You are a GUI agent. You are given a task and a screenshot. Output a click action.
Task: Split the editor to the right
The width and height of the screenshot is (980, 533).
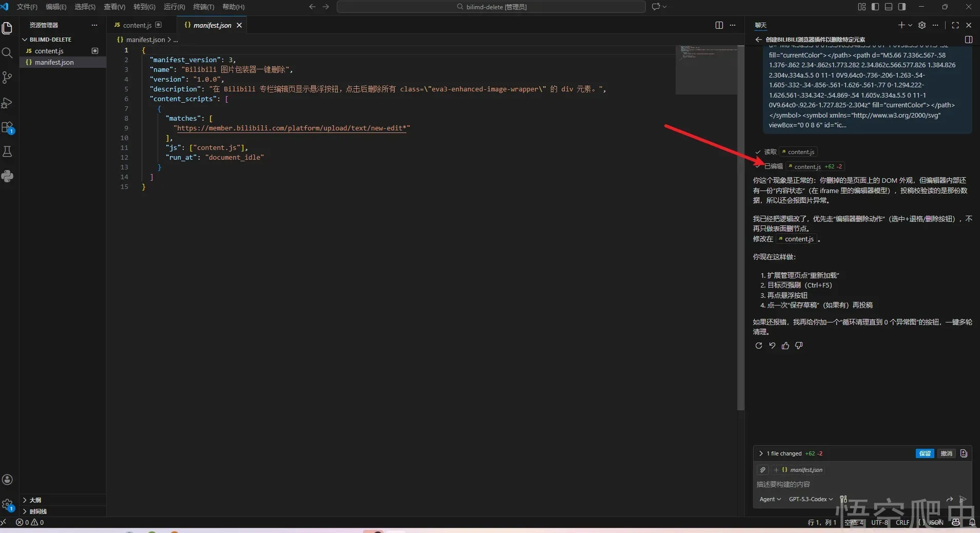(x=719, y=25)
